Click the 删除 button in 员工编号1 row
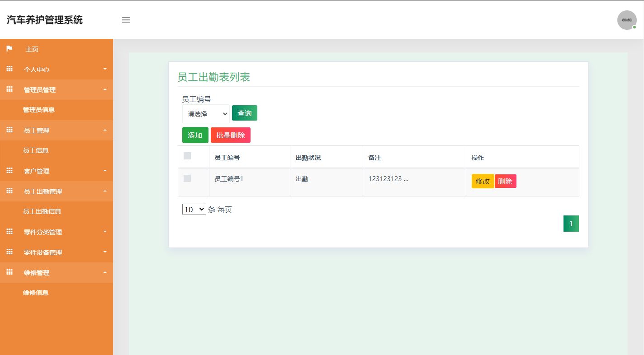The image size is (644, 355). (x=506, y=181)
